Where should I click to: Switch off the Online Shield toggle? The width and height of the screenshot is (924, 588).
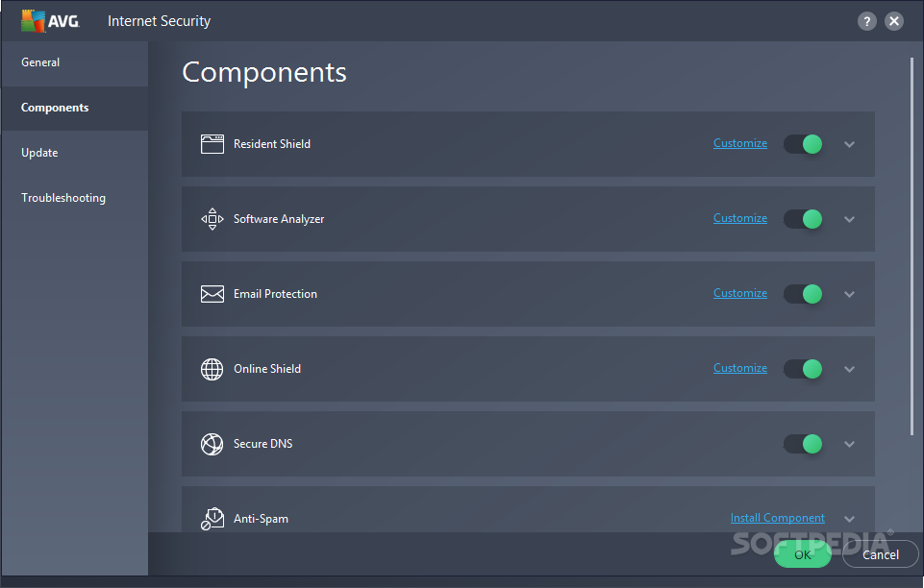[x=803, y=369]
